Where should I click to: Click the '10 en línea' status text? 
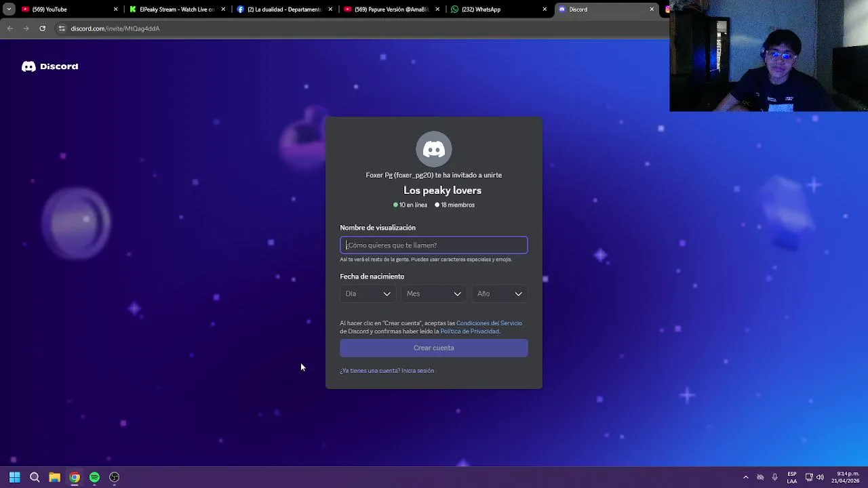(x=410, y=205)
